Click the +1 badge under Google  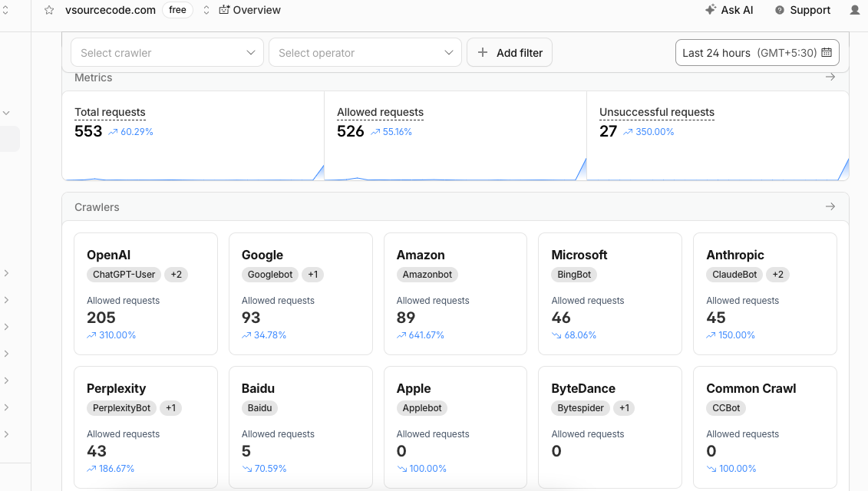click(313, 275)
